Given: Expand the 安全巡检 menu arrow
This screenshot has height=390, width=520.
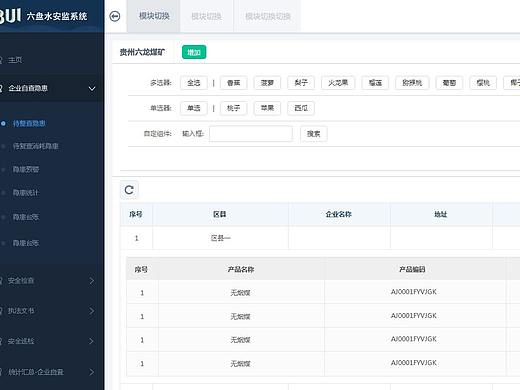Looking at the screenshot, I should pos(92,341).
